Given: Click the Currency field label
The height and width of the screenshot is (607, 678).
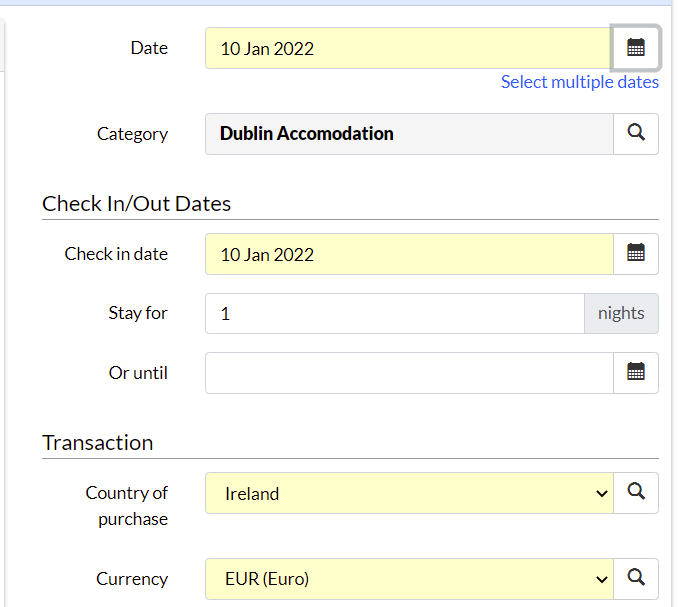Looking at the screenshot, I should (132, 579).
